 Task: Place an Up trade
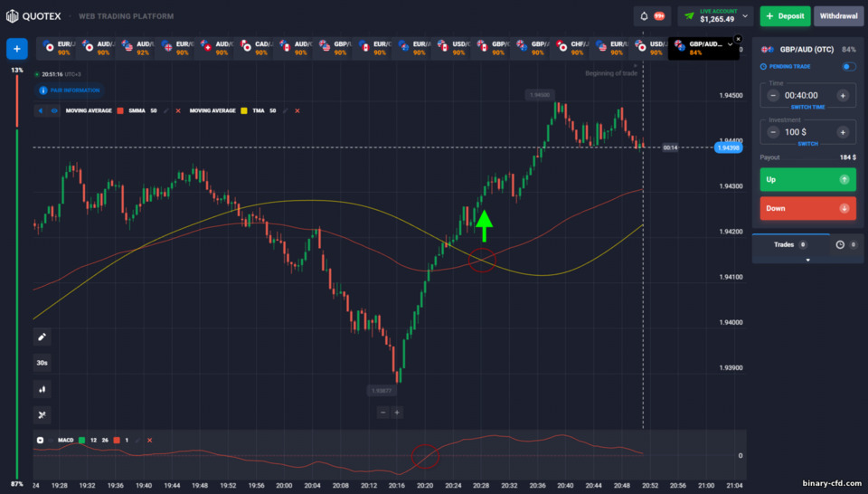click(807, 179)
